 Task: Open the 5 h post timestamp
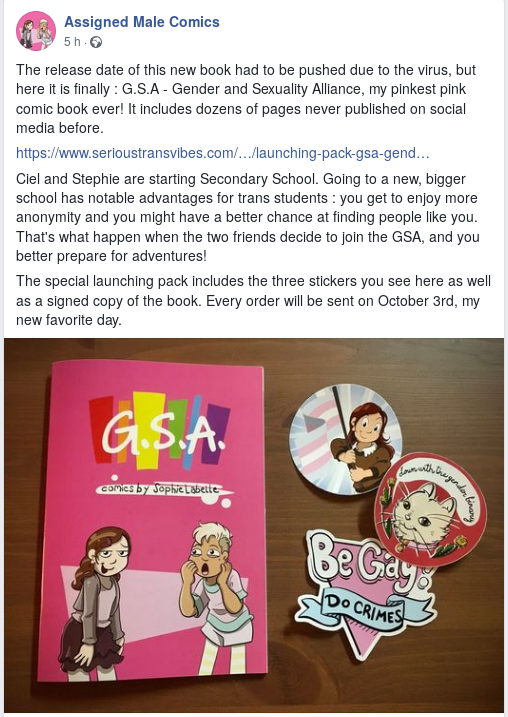tap(72, 42)
